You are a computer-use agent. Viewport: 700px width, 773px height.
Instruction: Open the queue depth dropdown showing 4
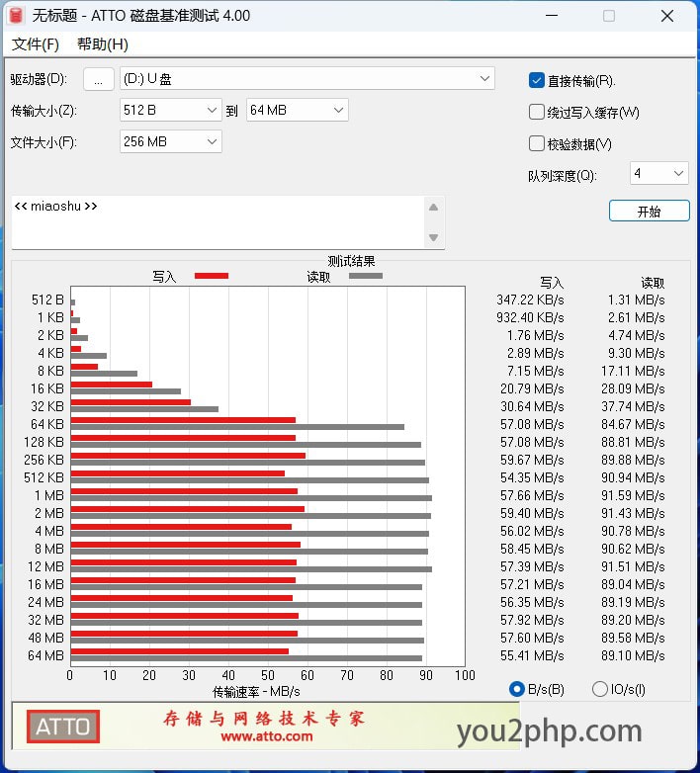pos(659,174)
